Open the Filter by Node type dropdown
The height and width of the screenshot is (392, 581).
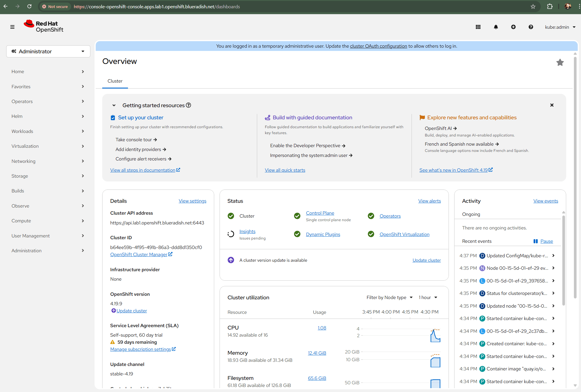pyautogui.click(x=389, y=298)
